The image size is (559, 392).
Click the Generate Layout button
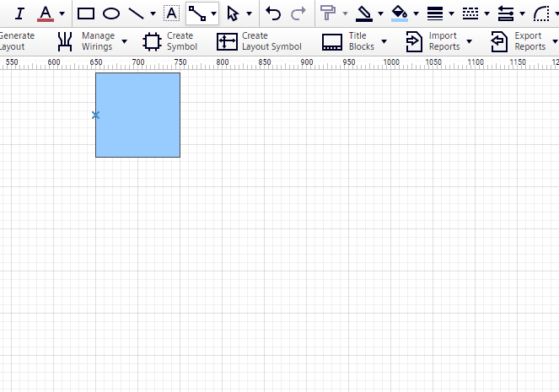pos(17,41)
